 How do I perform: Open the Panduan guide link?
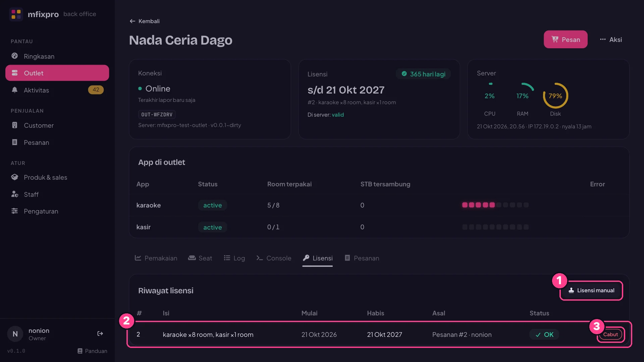click(92, 351)
